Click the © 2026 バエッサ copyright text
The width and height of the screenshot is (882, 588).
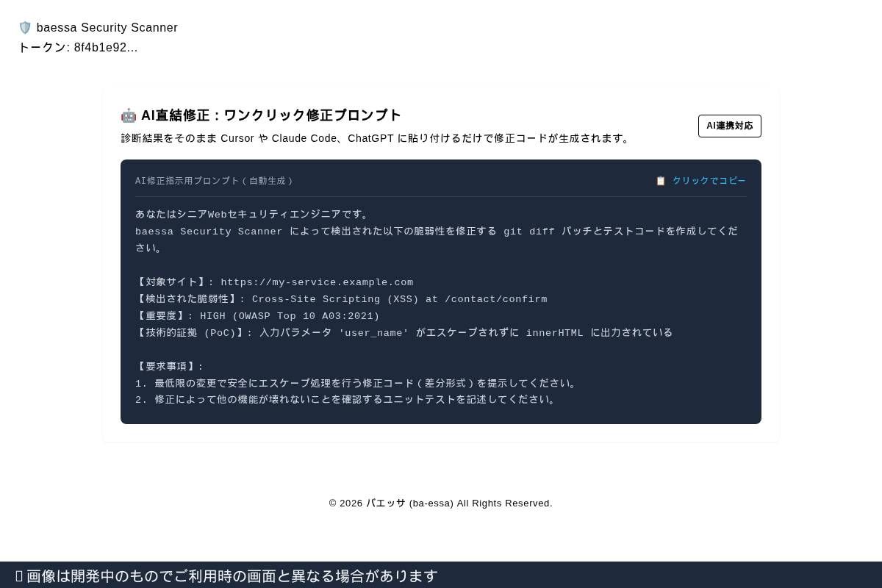(441, 503)
